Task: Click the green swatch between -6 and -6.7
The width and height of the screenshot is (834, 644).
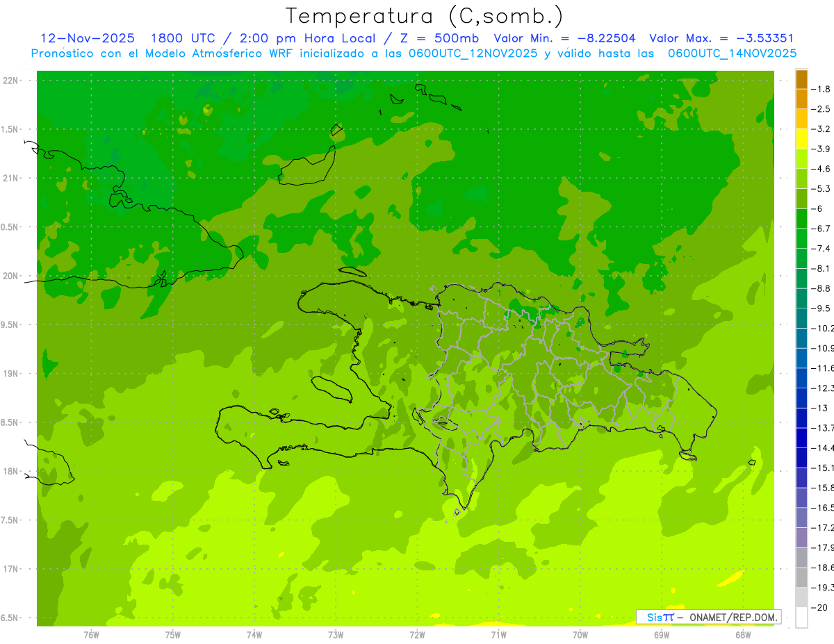Action: [801, 218]
